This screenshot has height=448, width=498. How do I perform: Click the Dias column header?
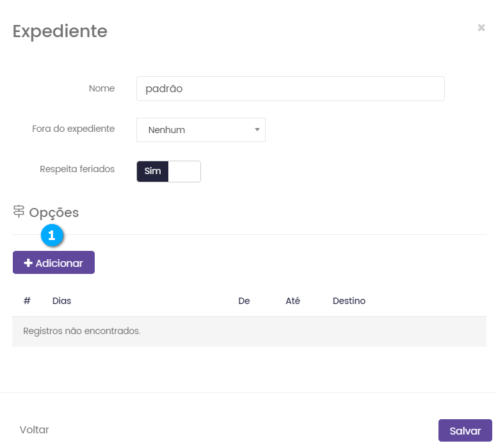click(61, 301)
